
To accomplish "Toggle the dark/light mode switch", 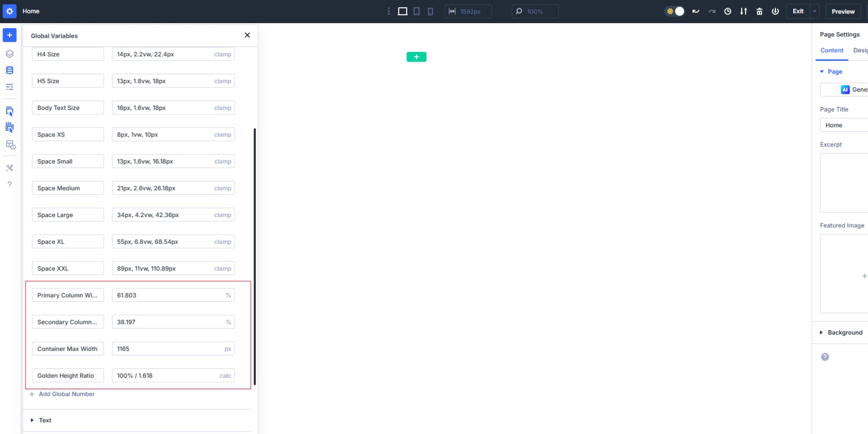I will [675, 11].
